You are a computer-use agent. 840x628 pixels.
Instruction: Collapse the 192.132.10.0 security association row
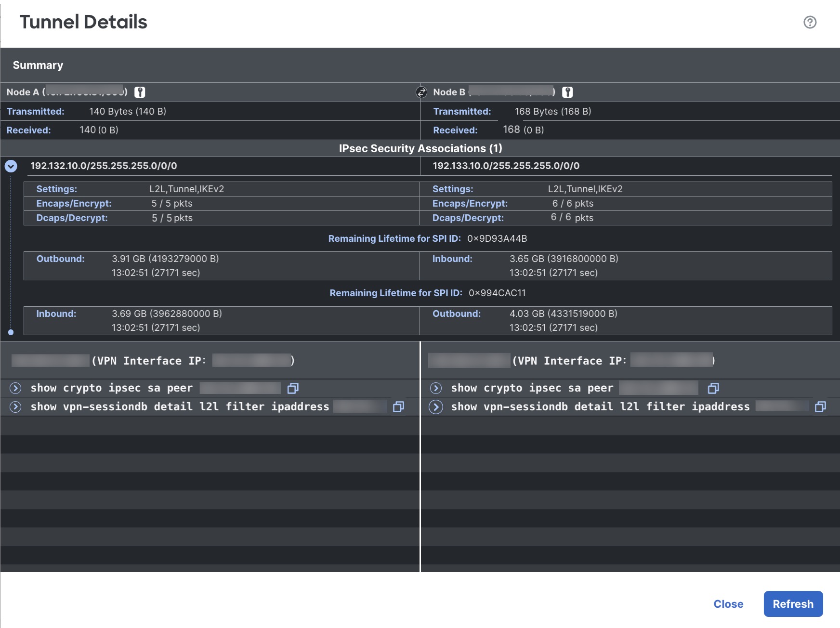click(x=11, y=166)
